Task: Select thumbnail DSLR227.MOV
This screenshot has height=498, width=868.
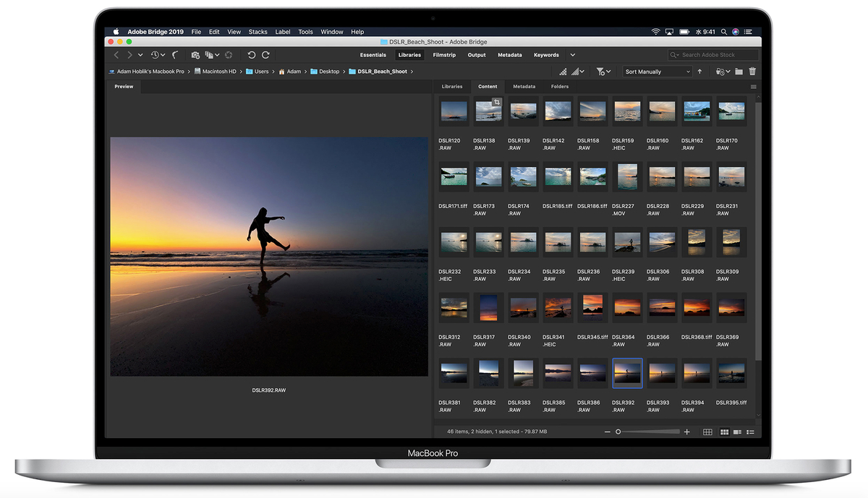Action: 627,176
